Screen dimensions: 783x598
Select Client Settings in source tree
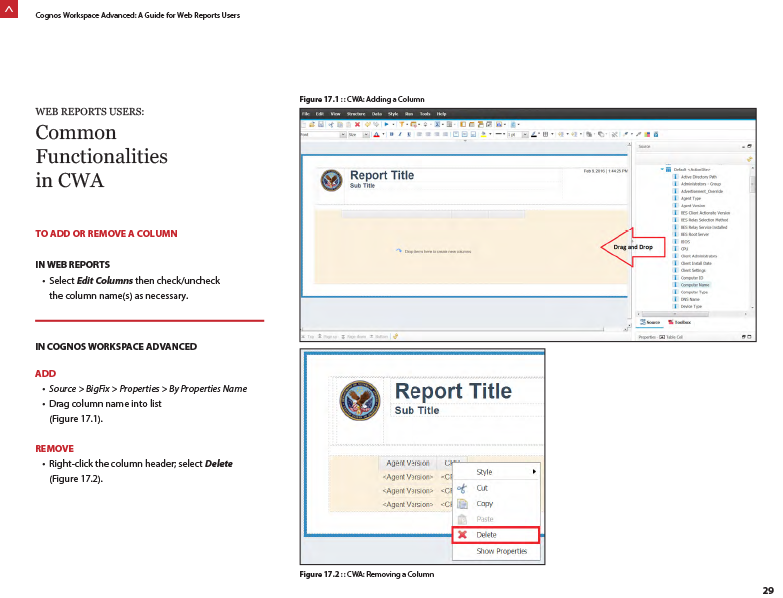[x=693, y=270]
